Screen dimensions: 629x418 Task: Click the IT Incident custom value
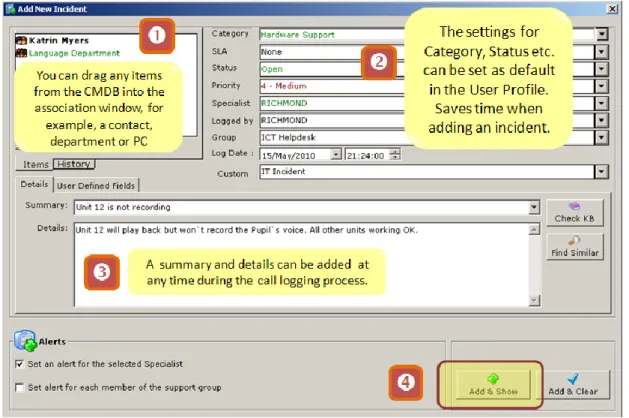point(283,171)
